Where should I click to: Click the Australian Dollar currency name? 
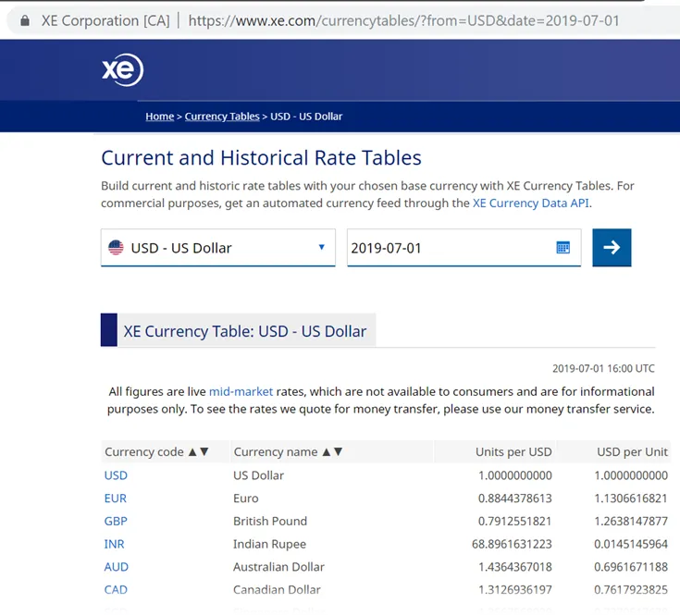(278, 567)
